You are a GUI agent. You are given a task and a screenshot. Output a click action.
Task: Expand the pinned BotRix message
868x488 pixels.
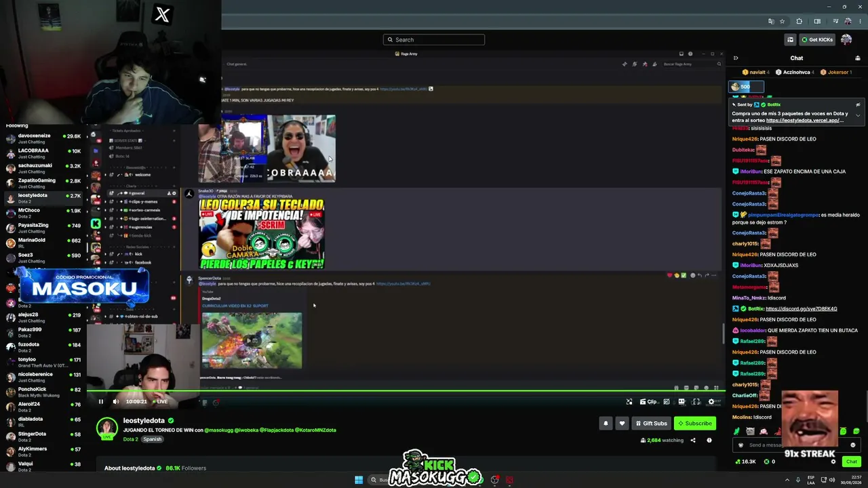858,115
